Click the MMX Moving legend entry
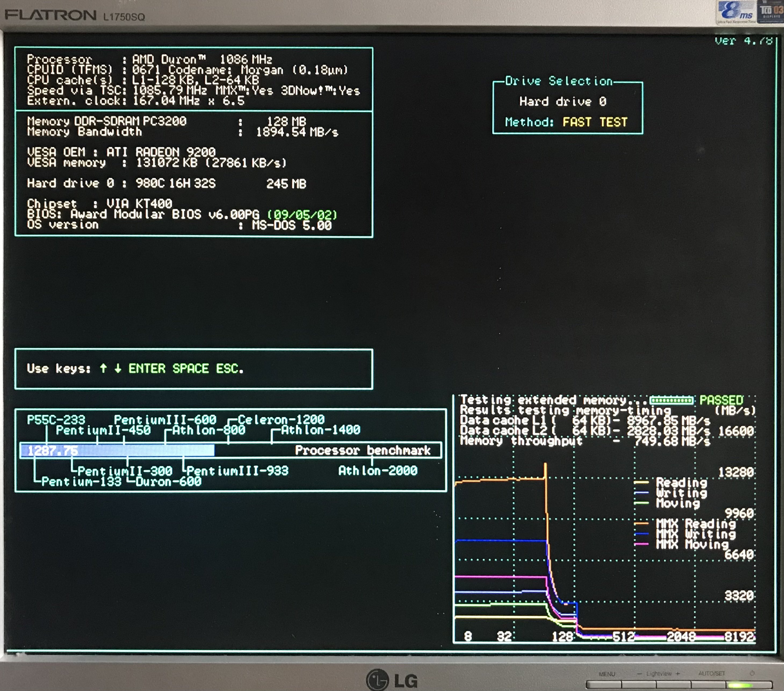784x691 pixels. 692,544
